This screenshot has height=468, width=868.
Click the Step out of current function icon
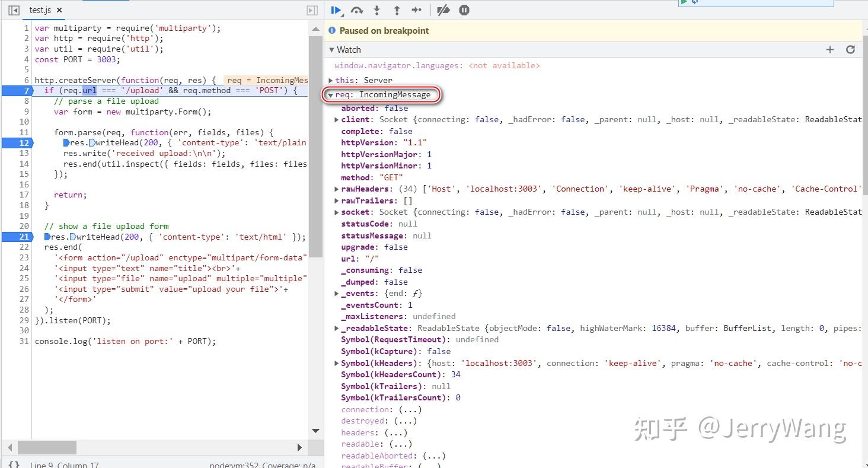(397, 10)
